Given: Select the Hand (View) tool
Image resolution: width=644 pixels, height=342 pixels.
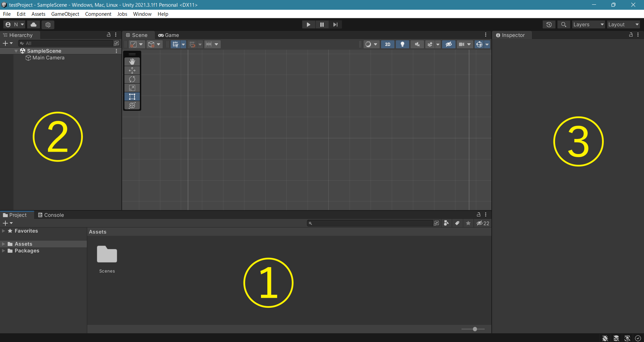Looking at the screenshot, I should click(x=132, y=62).
